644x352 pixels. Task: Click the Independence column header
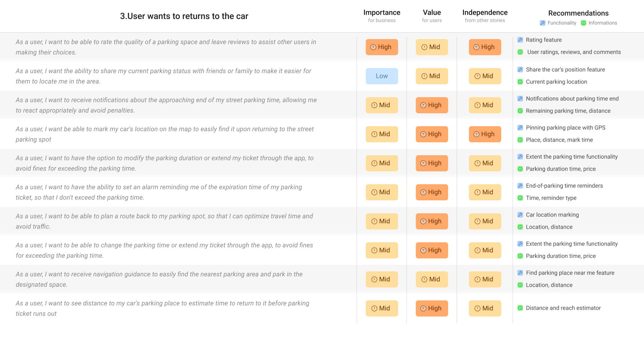[485, 13]
